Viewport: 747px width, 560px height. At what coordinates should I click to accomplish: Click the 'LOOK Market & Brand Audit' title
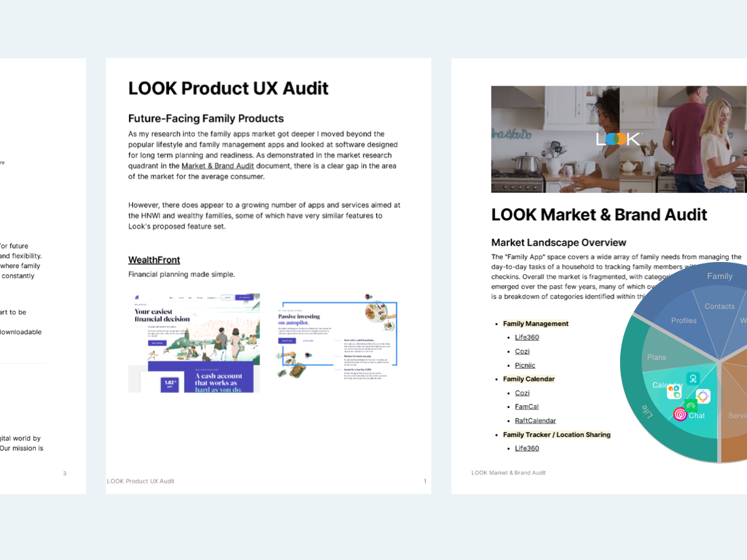coord(599,214)
